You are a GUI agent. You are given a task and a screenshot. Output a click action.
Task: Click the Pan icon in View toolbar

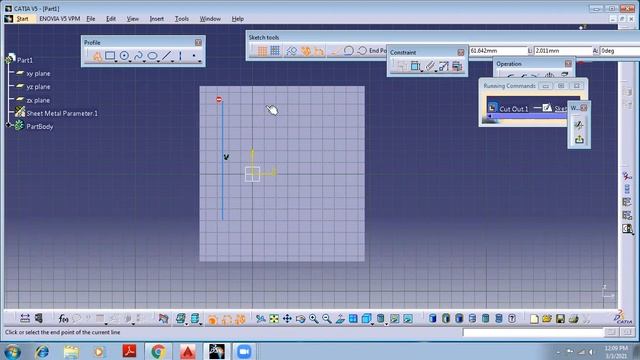287,319
